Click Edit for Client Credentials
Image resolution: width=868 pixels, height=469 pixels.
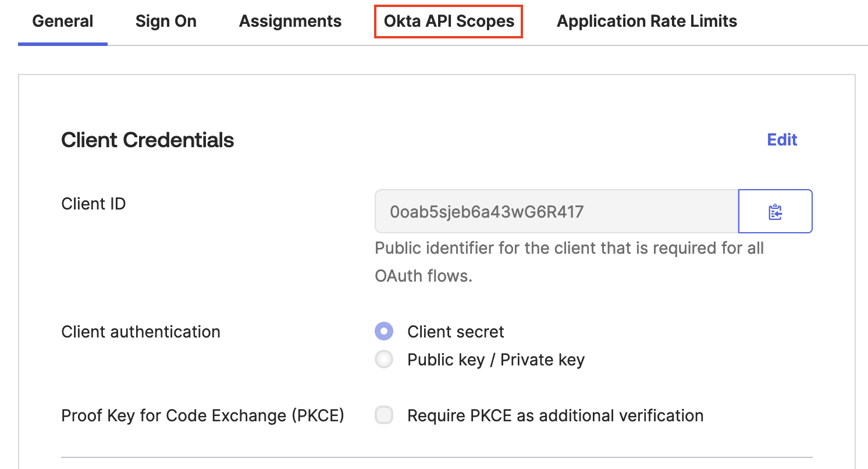(781, 140)
